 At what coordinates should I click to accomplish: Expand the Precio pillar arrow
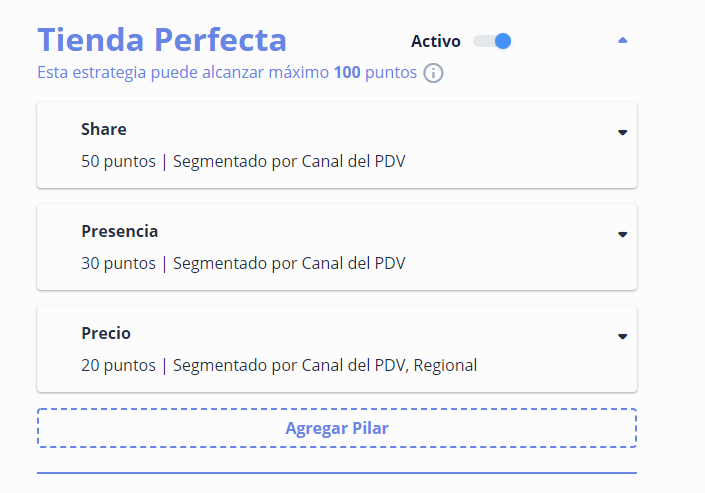coord(622,336)
